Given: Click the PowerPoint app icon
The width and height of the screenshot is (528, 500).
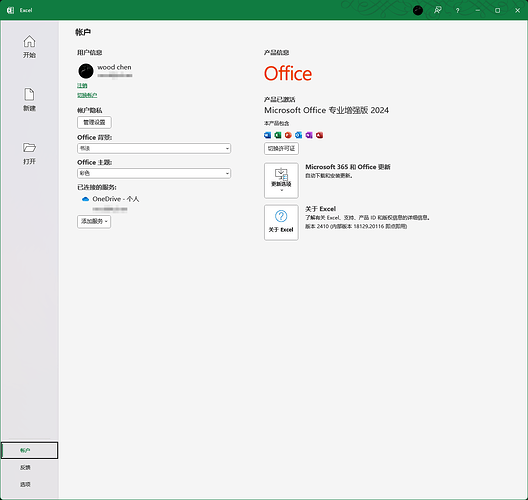Looking at the screenshot, I should (288, 135).
